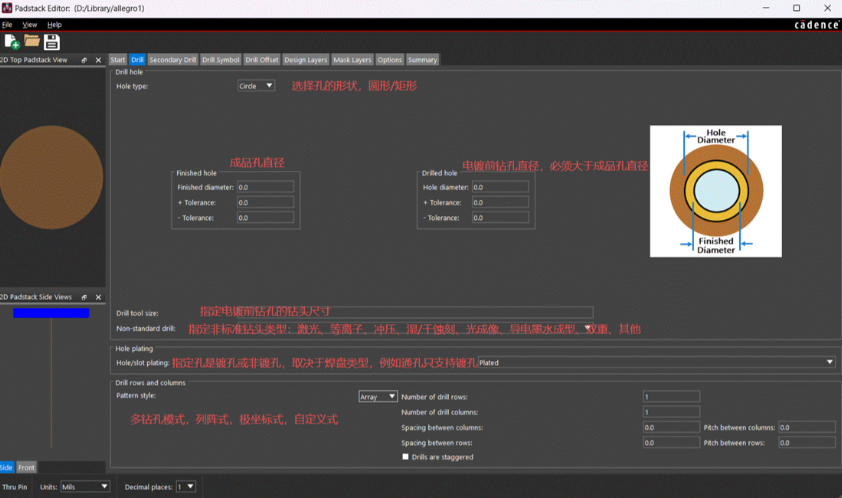Open the Secondary Drill tab
Screen dimensions: 842x498
pyautogui.click(x=173, y=60)
